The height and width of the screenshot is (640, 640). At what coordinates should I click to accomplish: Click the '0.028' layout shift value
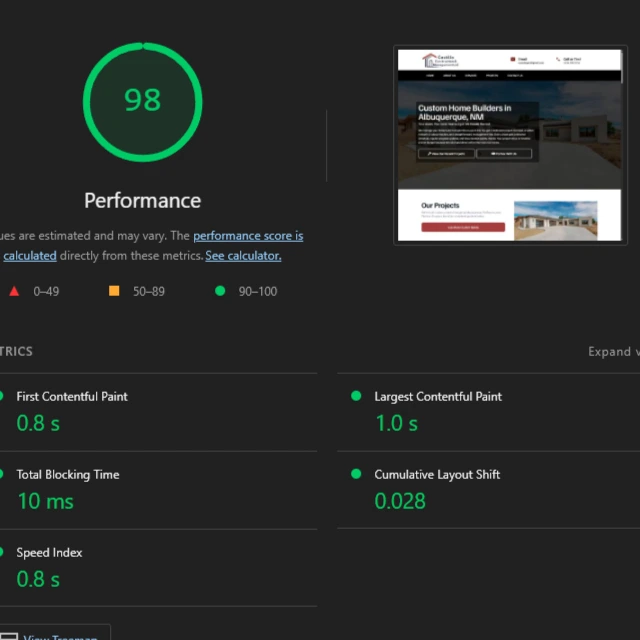pos(400,501)
